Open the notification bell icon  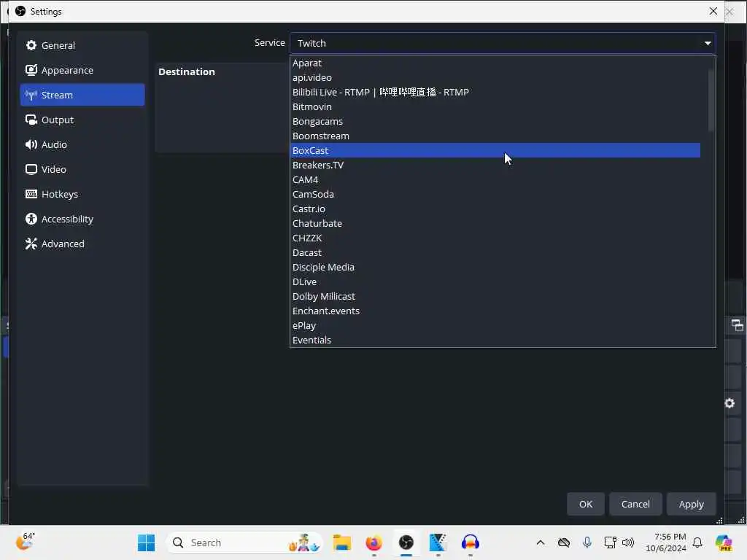pos(697,542)
